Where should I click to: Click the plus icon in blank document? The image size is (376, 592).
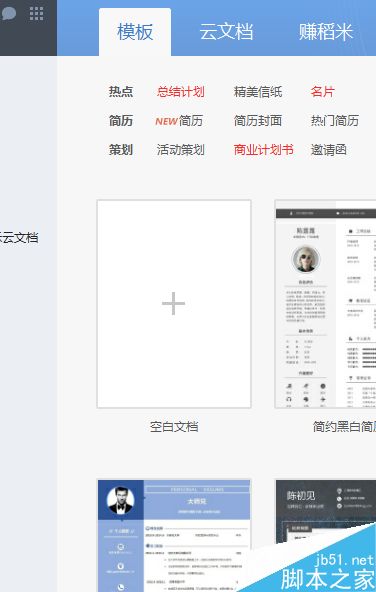[x=173, y=303]
